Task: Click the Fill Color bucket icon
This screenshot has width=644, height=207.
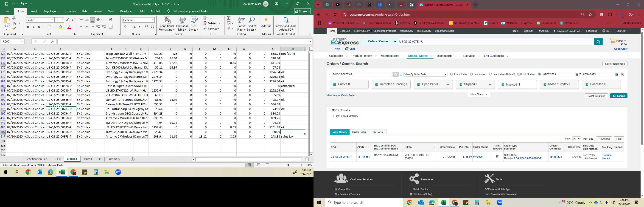Action: pyautogui.click(x=60, y=27)
